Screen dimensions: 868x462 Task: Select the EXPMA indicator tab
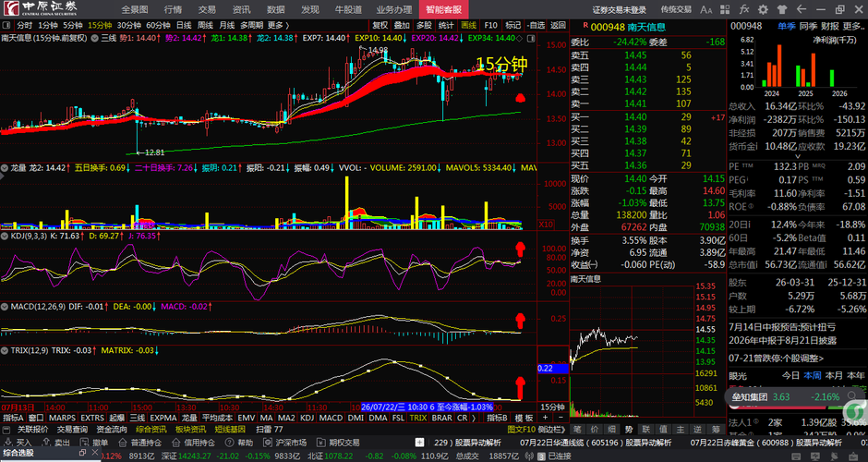[x=163, y=418]
